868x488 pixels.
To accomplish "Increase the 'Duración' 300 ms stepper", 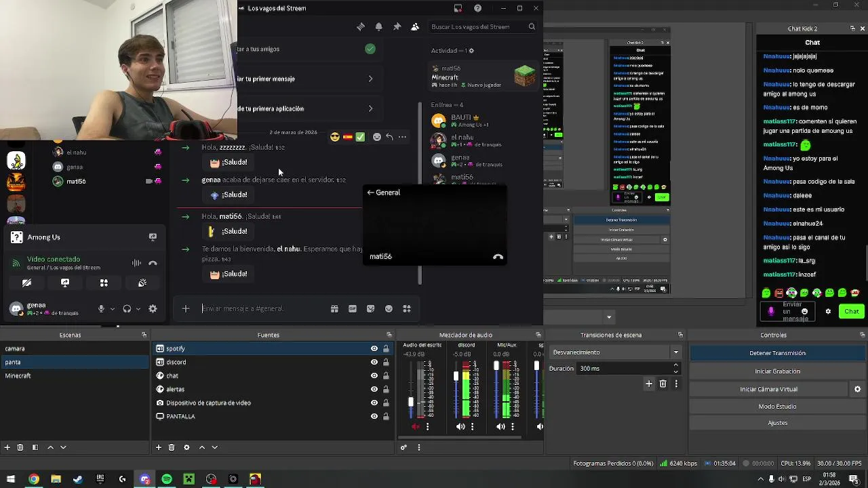I will click(675, 365).
